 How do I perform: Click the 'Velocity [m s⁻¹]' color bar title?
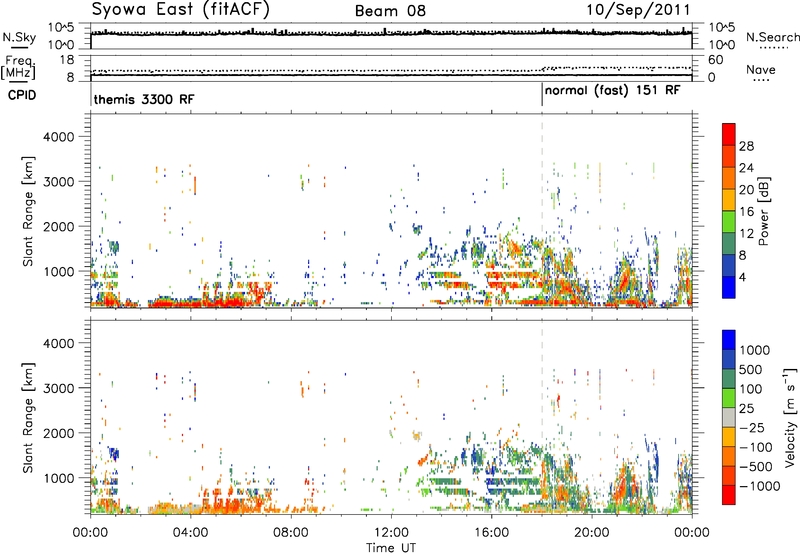[x=790, y=417]
